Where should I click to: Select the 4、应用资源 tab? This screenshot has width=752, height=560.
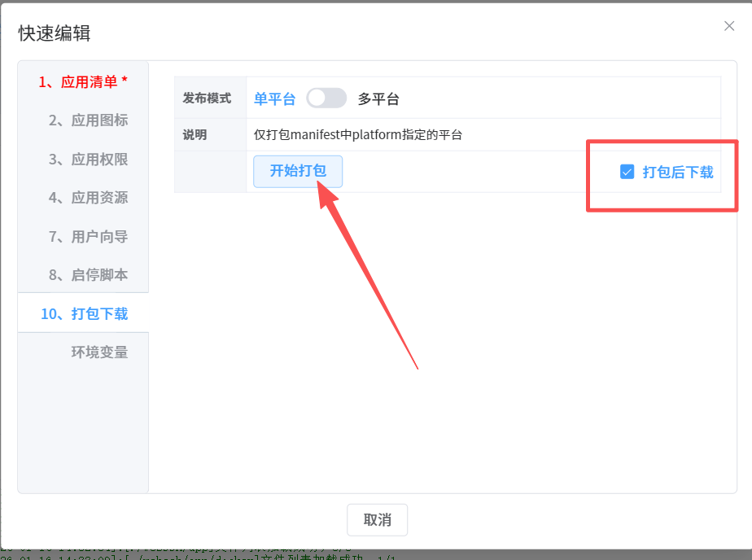(x=88, y=198)
